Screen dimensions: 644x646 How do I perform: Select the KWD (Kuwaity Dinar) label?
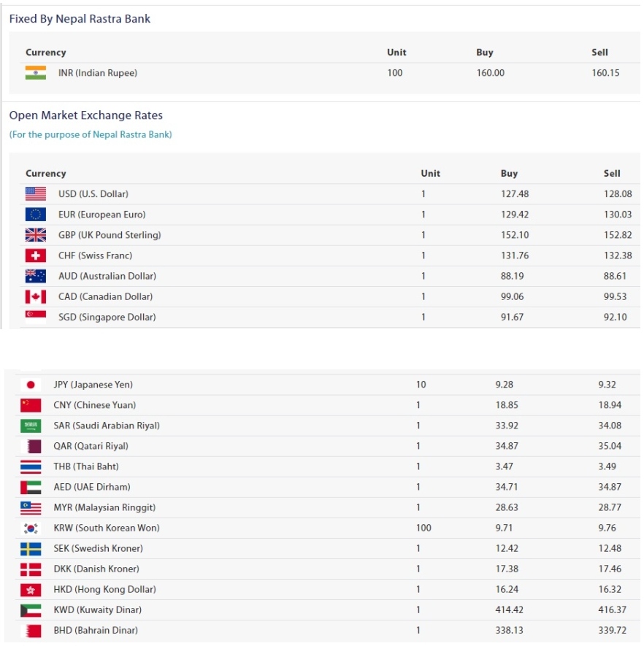(98, 610)
